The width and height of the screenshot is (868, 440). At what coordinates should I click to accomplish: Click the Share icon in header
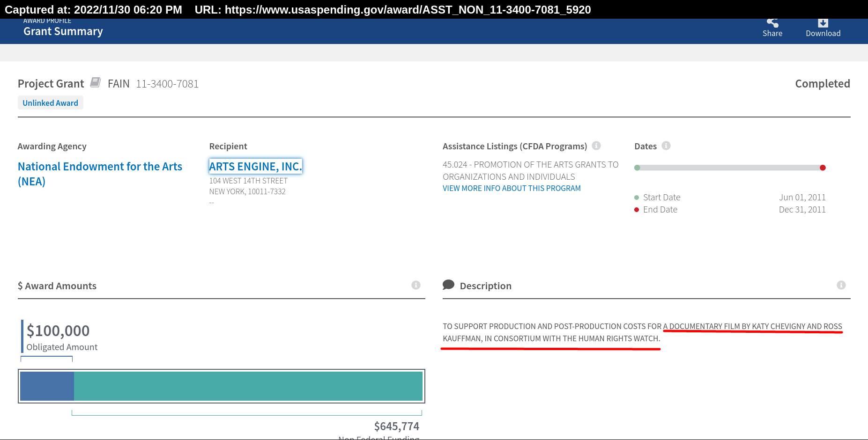[772, 23]
